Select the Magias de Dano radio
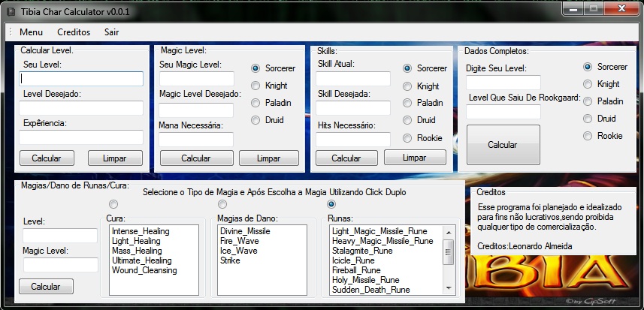644x310 pixels. click(222, 204)
